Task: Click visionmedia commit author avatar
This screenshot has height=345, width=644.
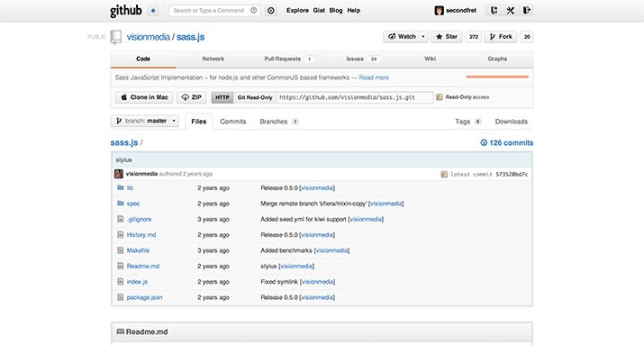Action: (x=119, y=174)
